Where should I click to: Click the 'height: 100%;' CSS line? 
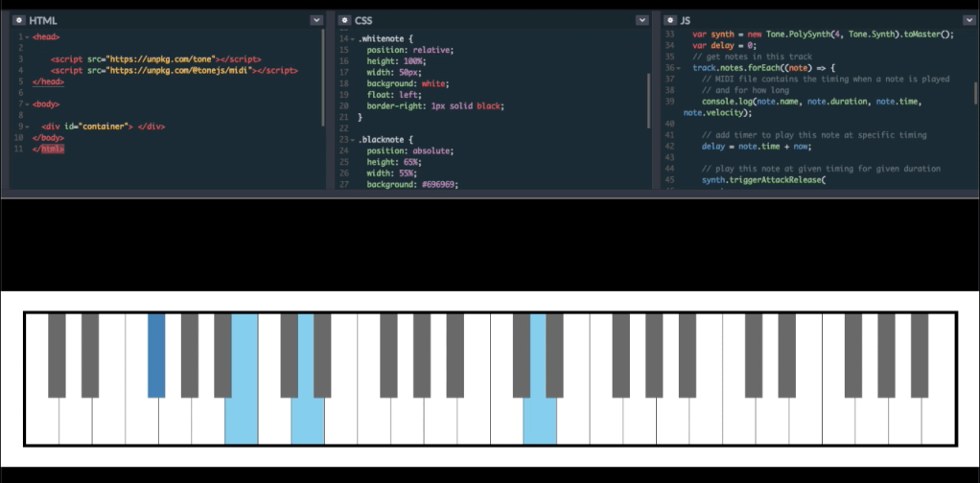(397, 61)
